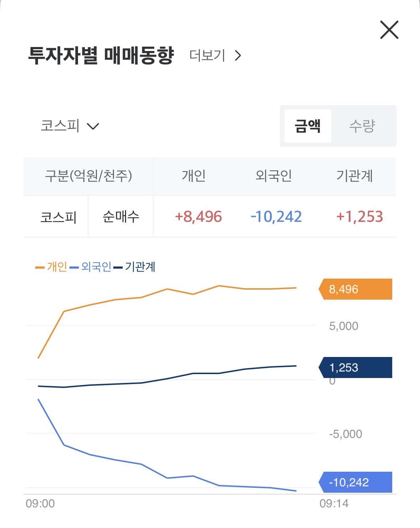Screen dimensions: 420x528
Task: Click the blue -10,242 chart value tag
Action: tap(355, 482)
